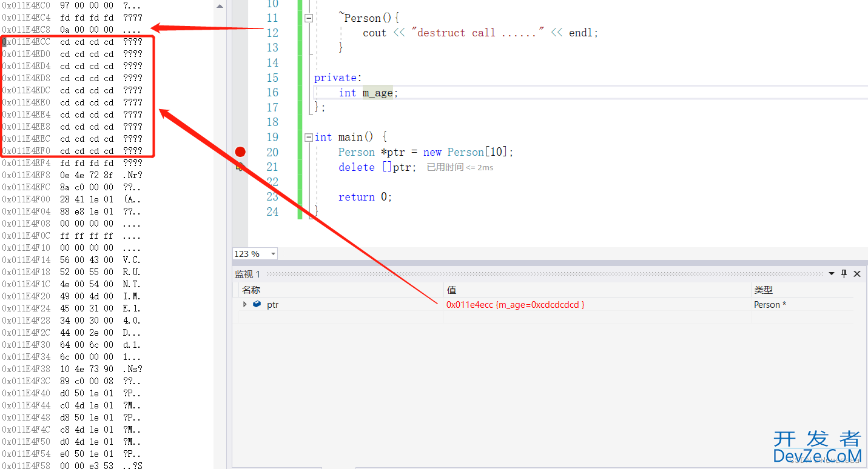Click memory address 0x011E4F0C
This screenshot has width=868, height=469.
(x=26, y=236)
